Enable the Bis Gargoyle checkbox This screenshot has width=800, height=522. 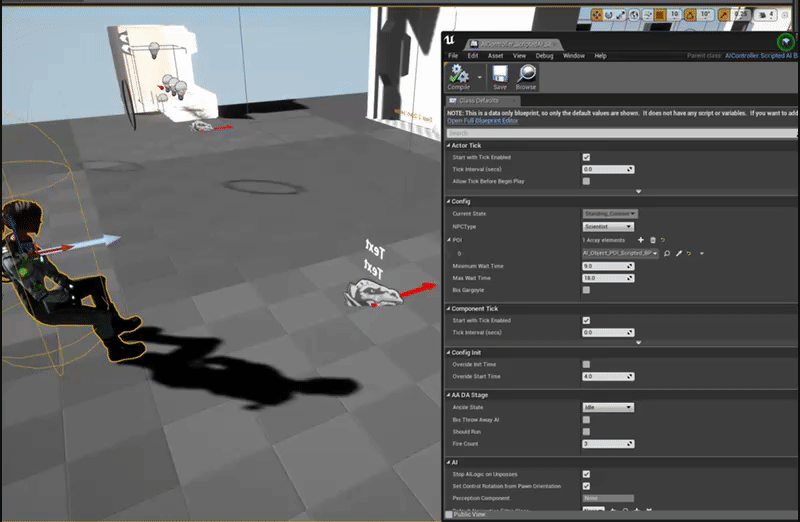click(x=586, y=290)
